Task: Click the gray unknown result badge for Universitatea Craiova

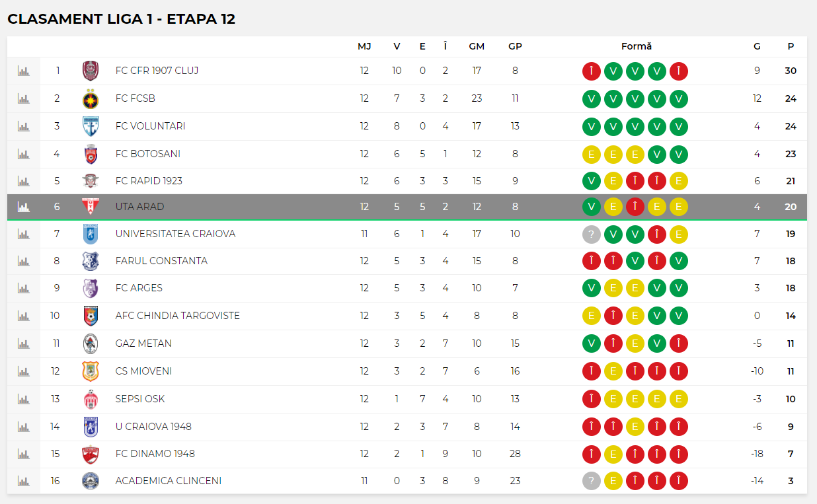Action: tap(592, 234)
